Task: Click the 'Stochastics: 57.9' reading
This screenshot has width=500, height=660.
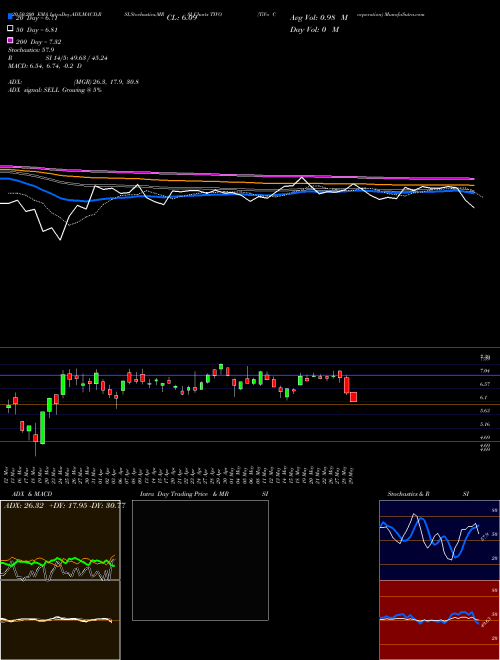Action: click(31, 50)
